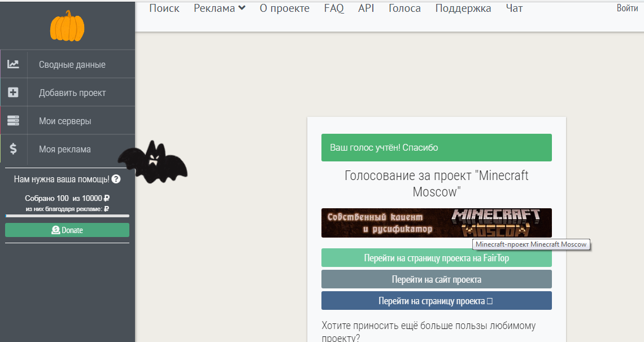
Task: Click Перейти на страницу проекта на FairTop
Action: (x=436, y=258)
